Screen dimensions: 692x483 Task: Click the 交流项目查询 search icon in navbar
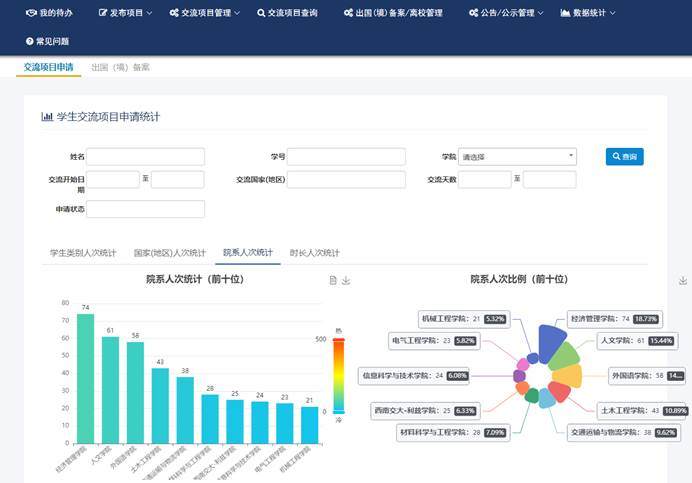pyautogui.click(x=261, y=13)
